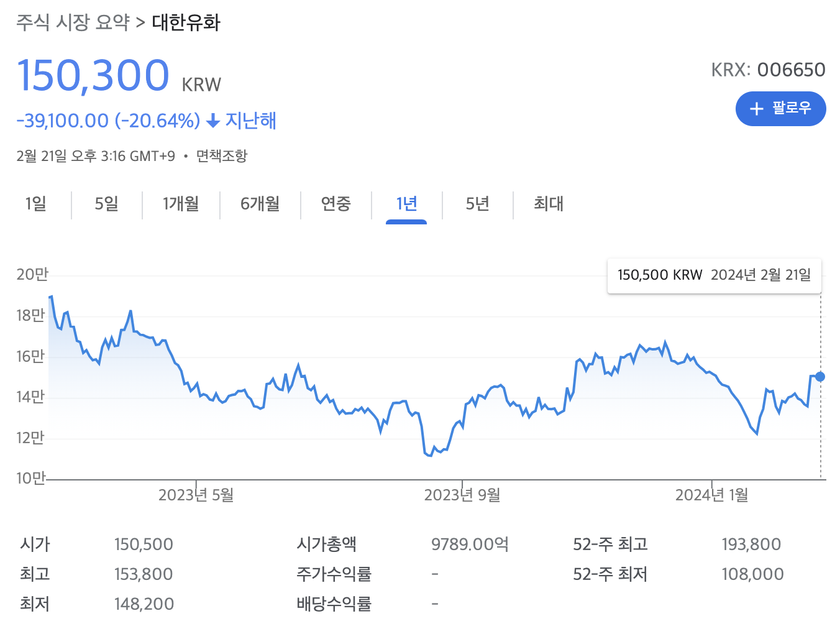The height and width of the screenshot is (634, 840).
Task: Switch to the 6개월 range tab
Action: coord(260,203)
